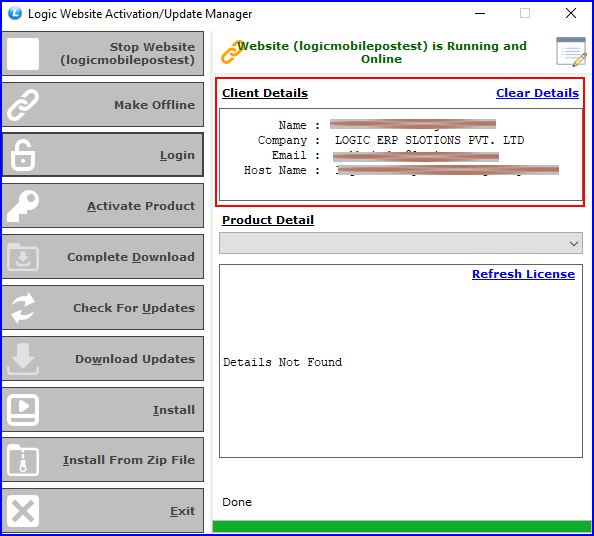Click the folder download icon on Complete Download
The image size is (594, 536).
[x=23, y=257]
